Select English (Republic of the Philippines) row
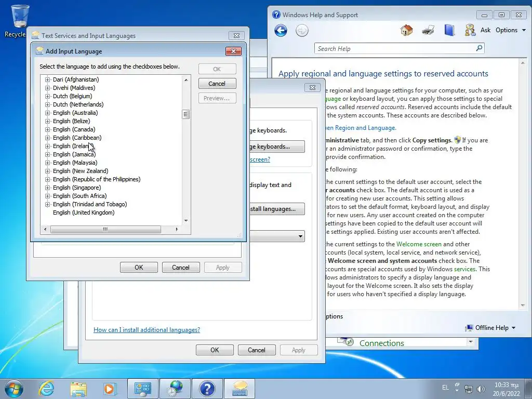Viewport: 532px width, 399px height. 96,179
